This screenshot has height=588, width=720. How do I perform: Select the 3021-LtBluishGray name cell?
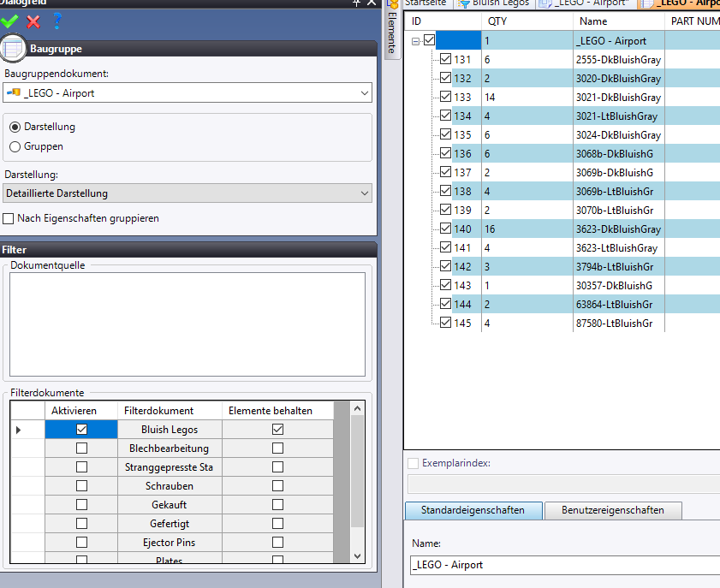pyautogui.click(x=618, y=116)
